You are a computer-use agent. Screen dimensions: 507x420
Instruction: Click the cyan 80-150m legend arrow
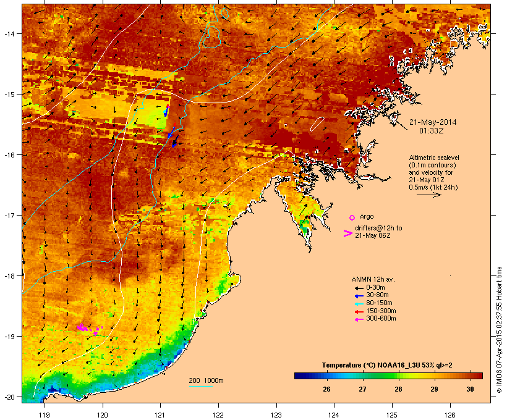pos(359,304)
